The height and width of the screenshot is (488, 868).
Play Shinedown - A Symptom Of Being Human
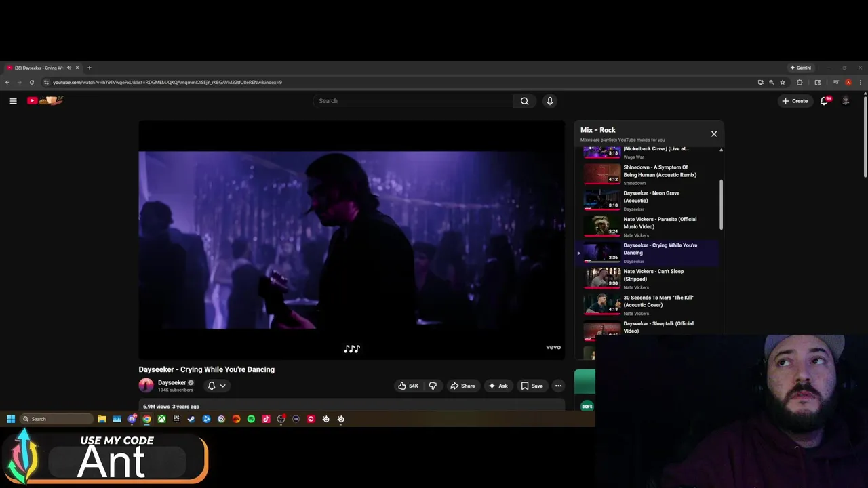650,174
